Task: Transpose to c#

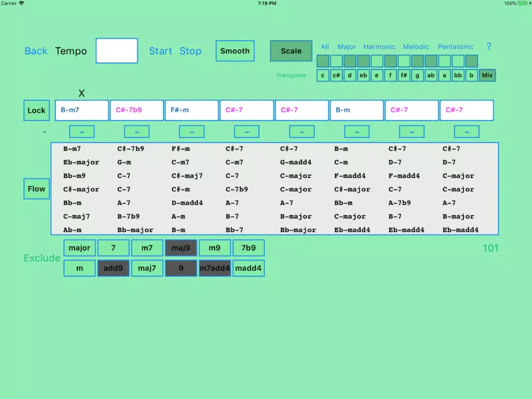Action: tap(336, 75)
